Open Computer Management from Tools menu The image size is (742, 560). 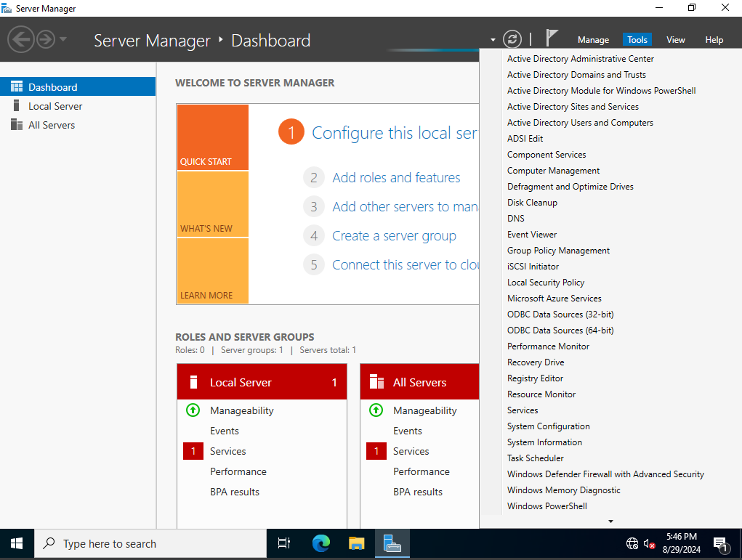click(x=553, y=171)
